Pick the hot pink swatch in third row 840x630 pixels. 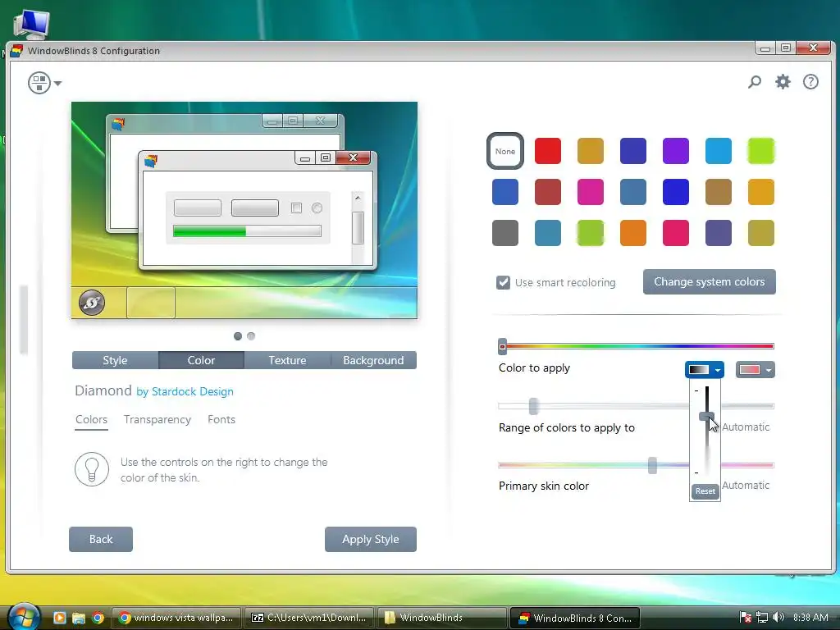676,233
